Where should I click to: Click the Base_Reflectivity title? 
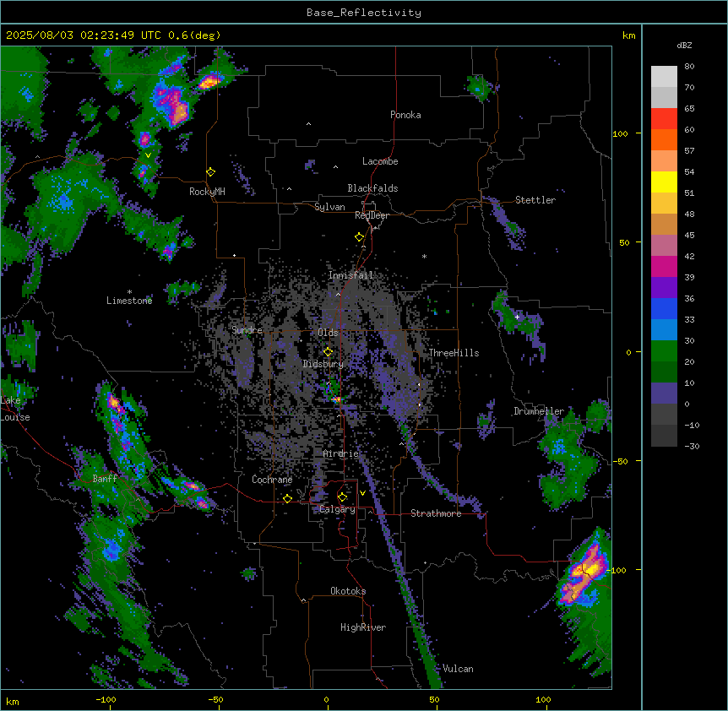[x=364, y=13]
